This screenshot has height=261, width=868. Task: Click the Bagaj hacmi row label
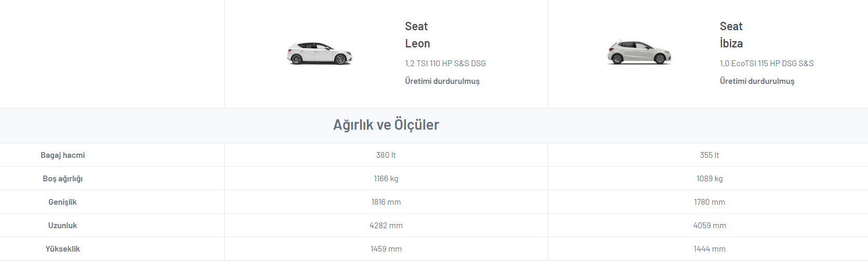click(62, 155)
